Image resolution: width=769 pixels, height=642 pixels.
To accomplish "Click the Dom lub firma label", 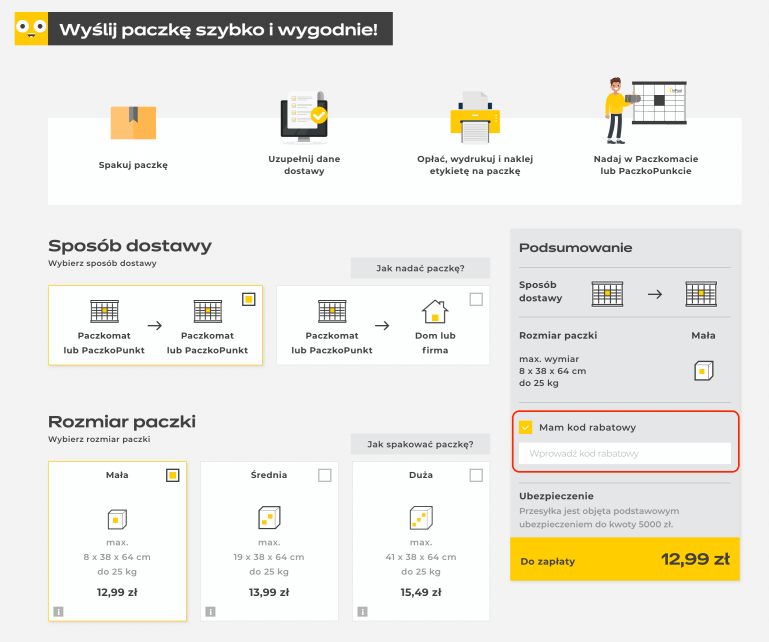I will tap(436, 343).
